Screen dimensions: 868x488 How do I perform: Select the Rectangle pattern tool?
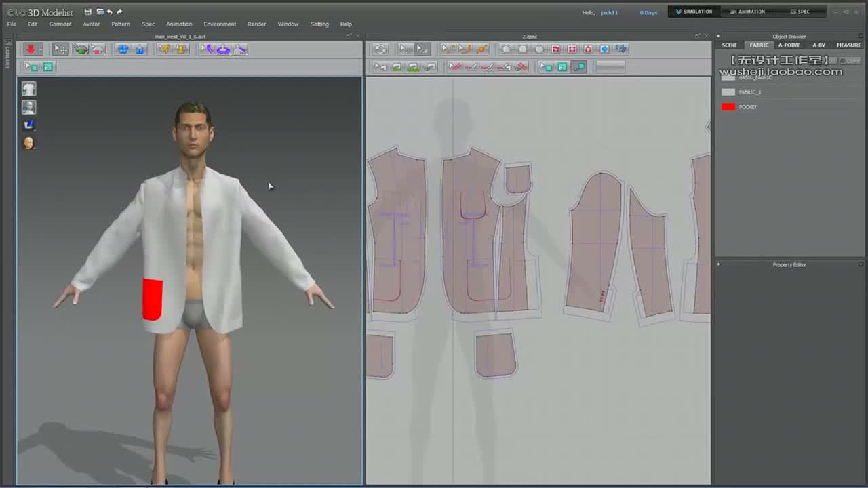coord(523,49)
